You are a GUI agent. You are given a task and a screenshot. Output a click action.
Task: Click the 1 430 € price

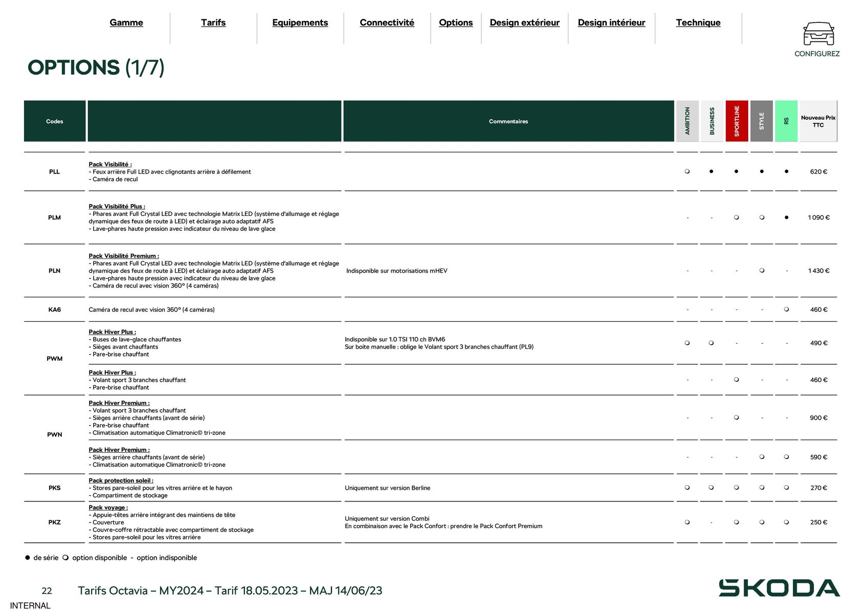(818, 271)
